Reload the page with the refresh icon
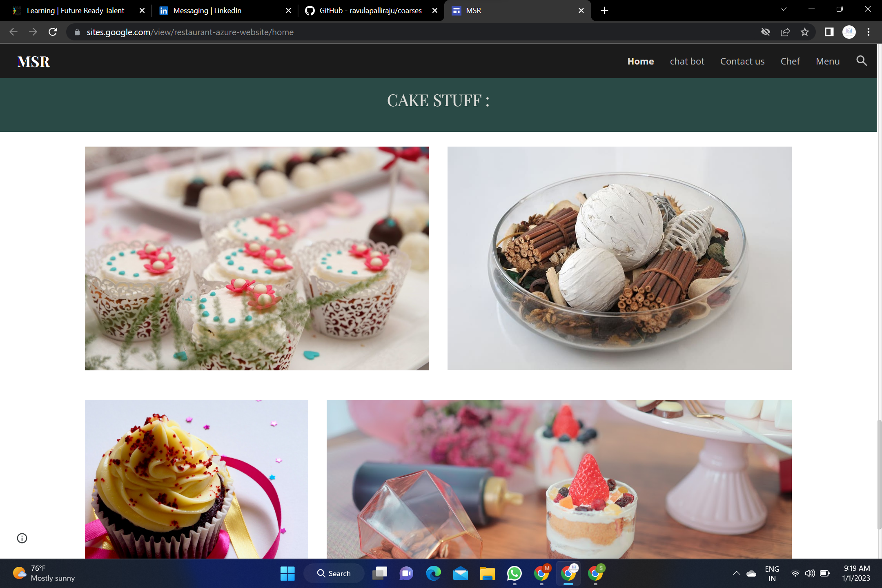Viewport: 882px width, 588px height. 53,32
